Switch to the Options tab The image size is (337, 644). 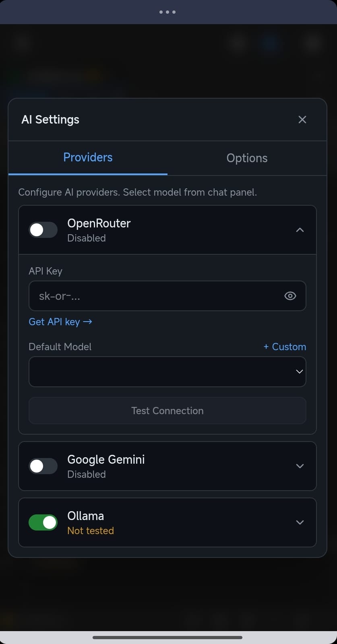247,158
